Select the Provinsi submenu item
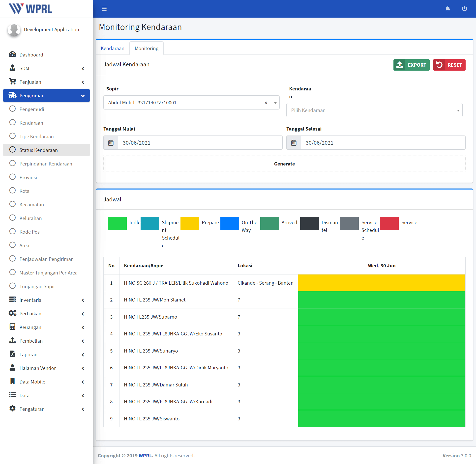Viewport: 476px width, 464px height. click(x=46, y=177)
